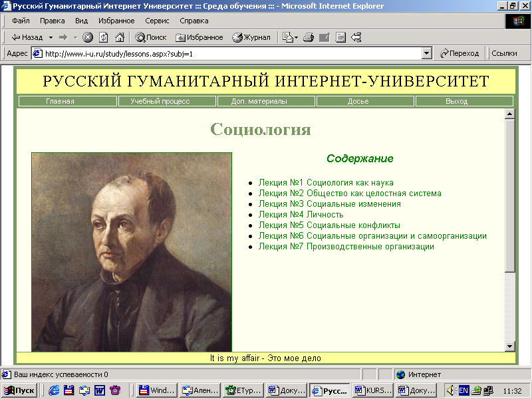This screenshot has width=532, height=399.
Task: Click the volume speaker tray icon
Action: tap(450, 390)
